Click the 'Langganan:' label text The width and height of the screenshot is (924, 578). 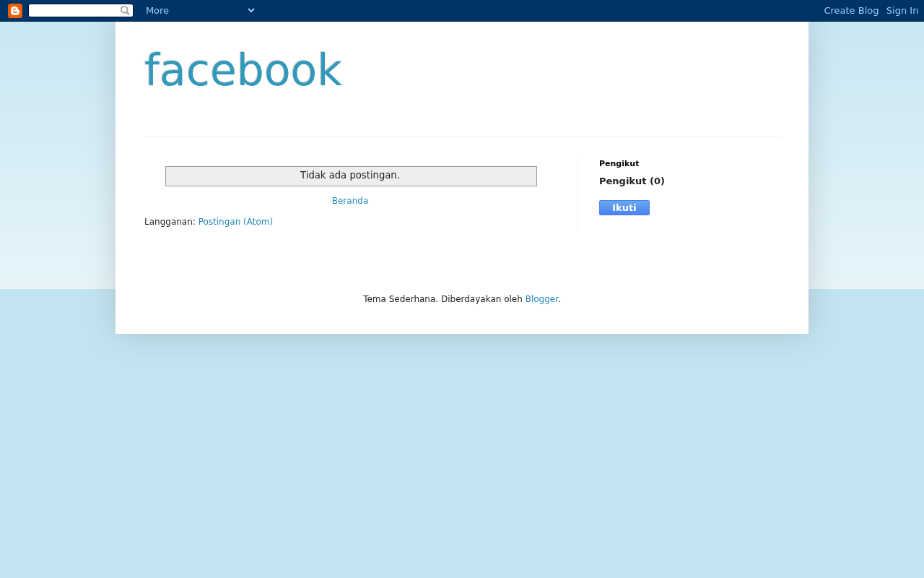click(x=170, y=222)
